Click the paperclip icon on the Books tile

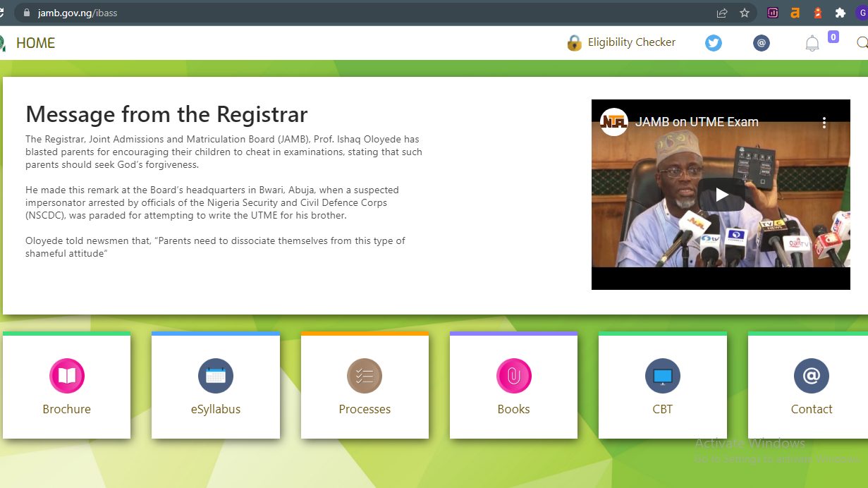pos(513,376)
